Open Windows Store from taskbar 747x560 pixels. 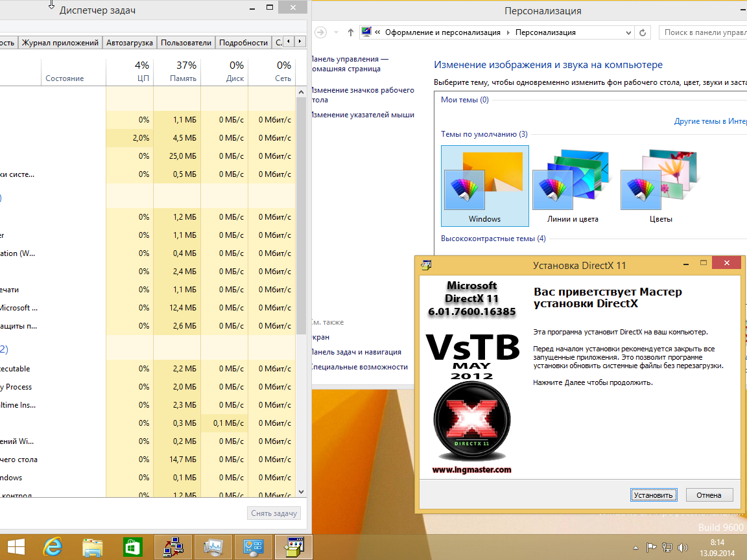132,547
